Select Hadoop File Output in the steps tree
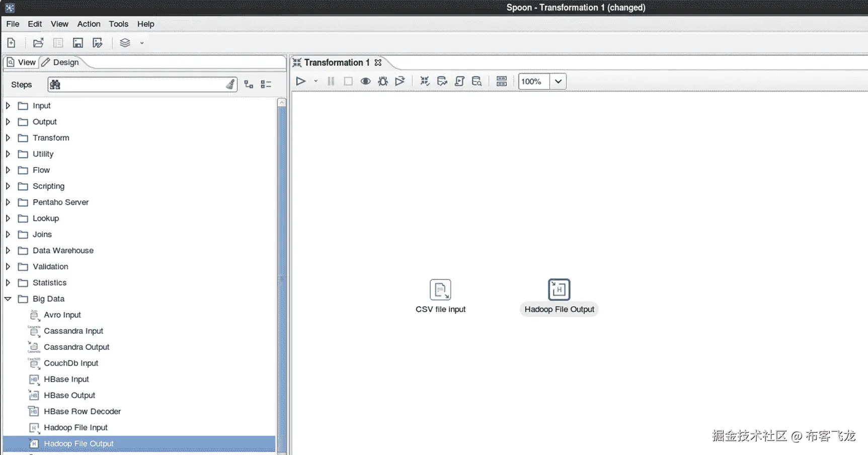Viewport: 868px width, 455px height. tap(139, 443)
